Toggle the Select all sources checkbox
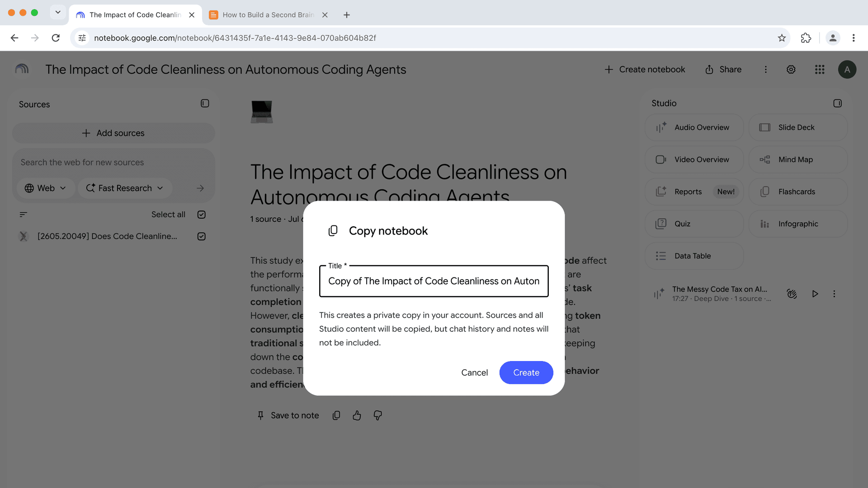 pyautogui.click(x=202, y=215)
